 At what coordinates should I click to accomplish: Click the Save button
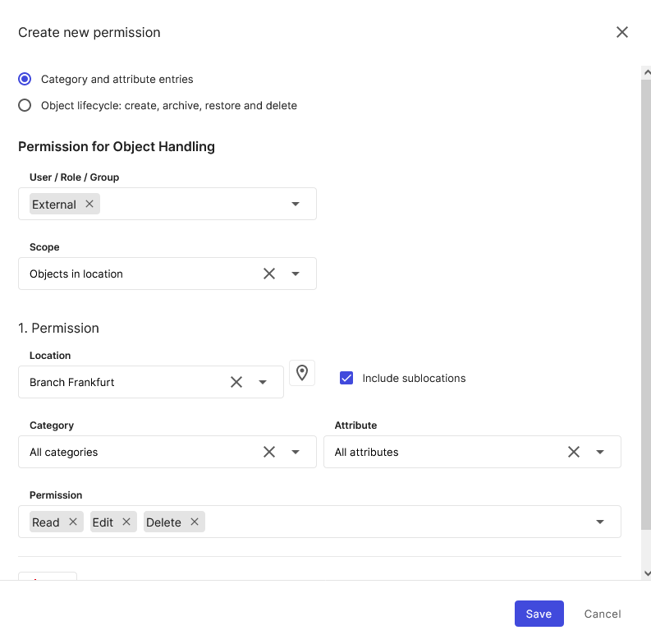coord(539,614)
